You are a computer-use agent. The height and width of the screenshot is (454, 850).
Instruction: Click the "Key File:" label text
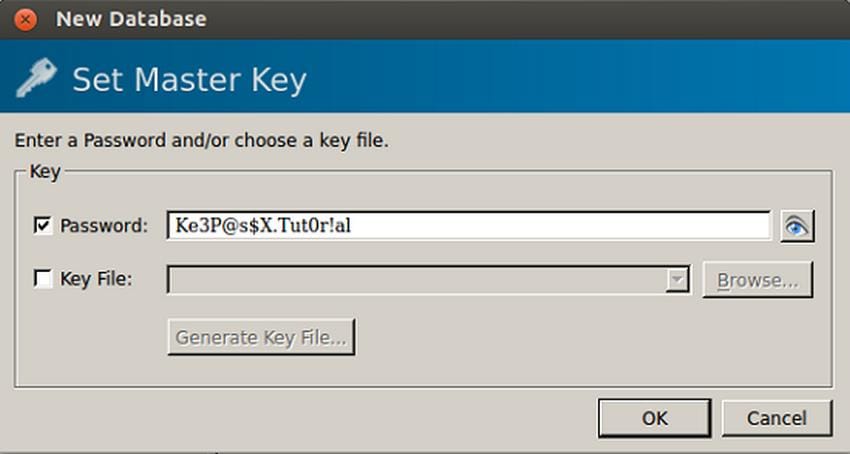(x=97, y=280)
